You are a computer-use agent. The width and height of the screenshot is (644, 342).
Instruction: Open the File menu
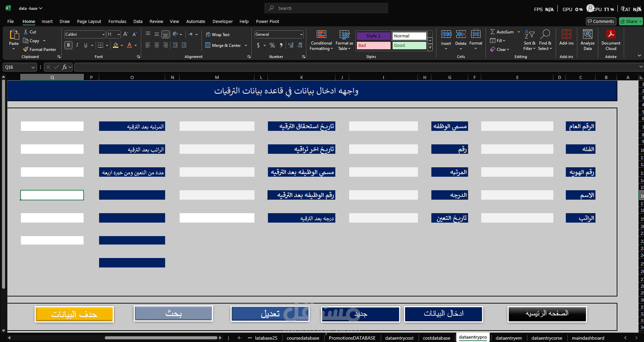(x=10, y=21)
